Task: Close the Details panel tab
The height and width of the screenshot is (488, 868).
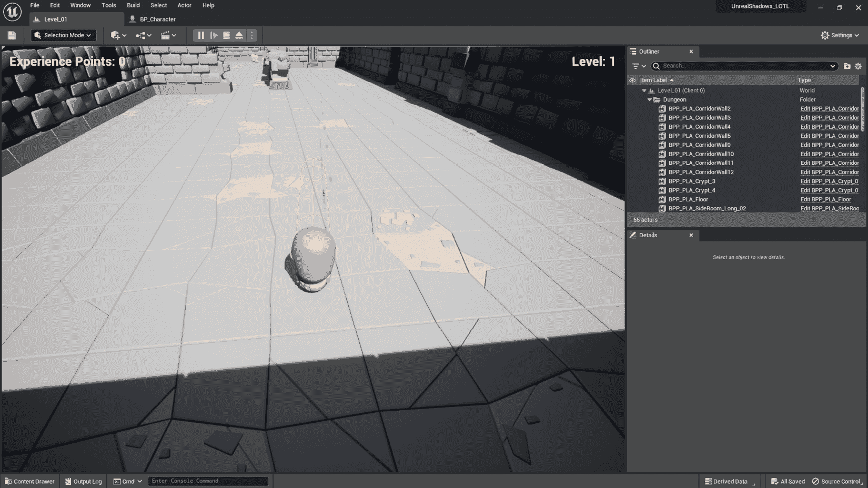Action: point(691,235)
